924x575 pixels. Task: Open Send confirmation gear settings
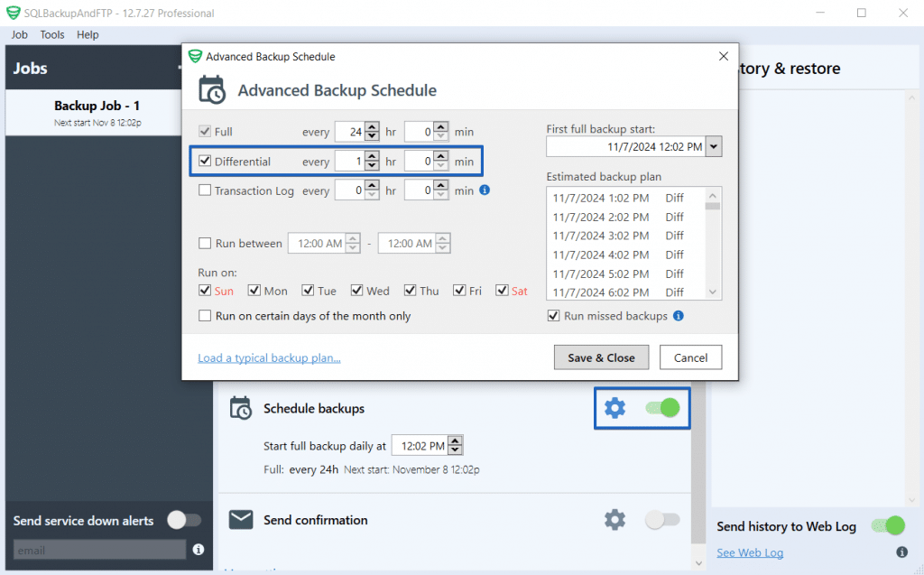point(614,519)
